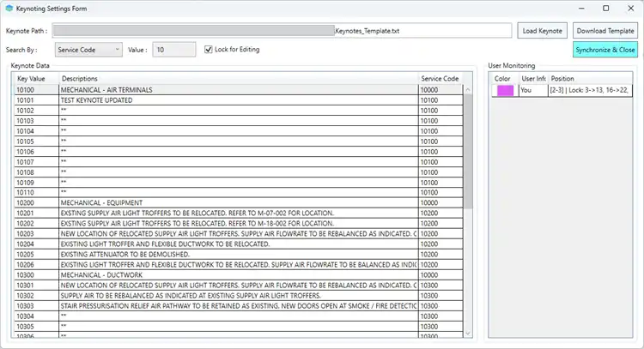This screenshot has width=644, height=349.
Task: Select service code 10000 in row 10200
Action: 440,202
